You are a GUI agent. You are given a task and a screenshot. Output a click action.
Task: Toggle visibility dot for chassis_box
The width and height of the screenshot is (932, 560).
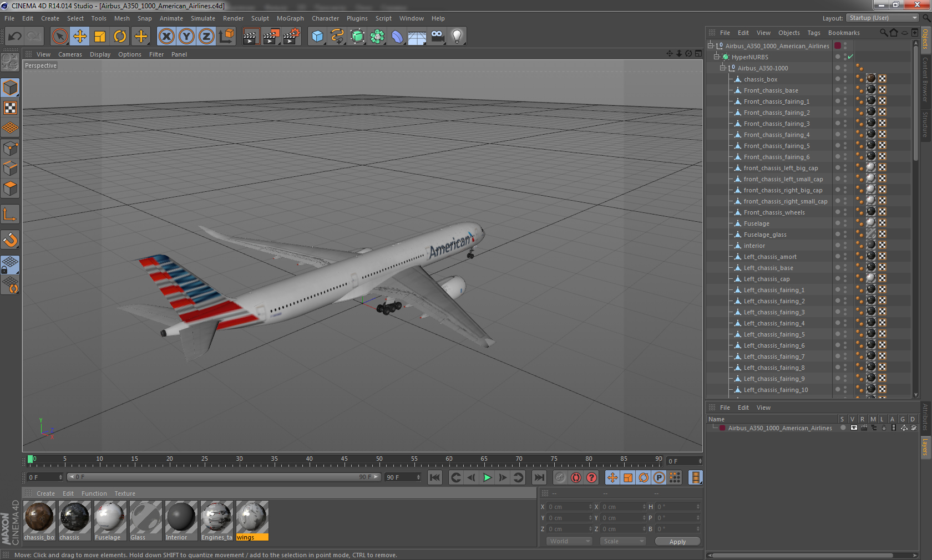pyautogui.click(x=838, y=78)
